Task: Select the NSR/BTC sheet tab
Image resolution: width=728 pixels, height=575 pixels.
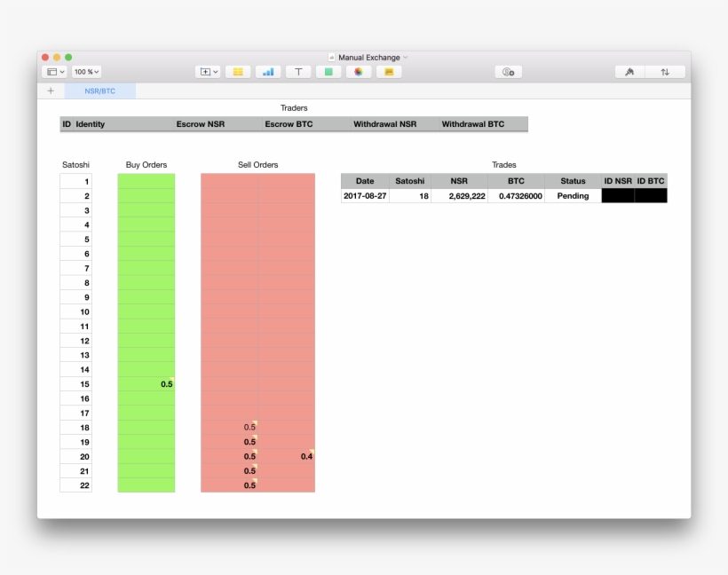Action: [99, 91]
